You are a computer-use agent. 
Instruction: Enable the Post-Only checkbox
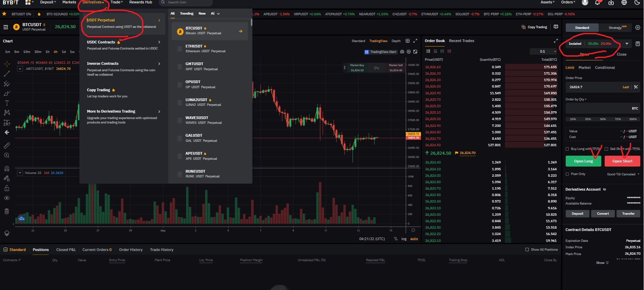[567, 174]
